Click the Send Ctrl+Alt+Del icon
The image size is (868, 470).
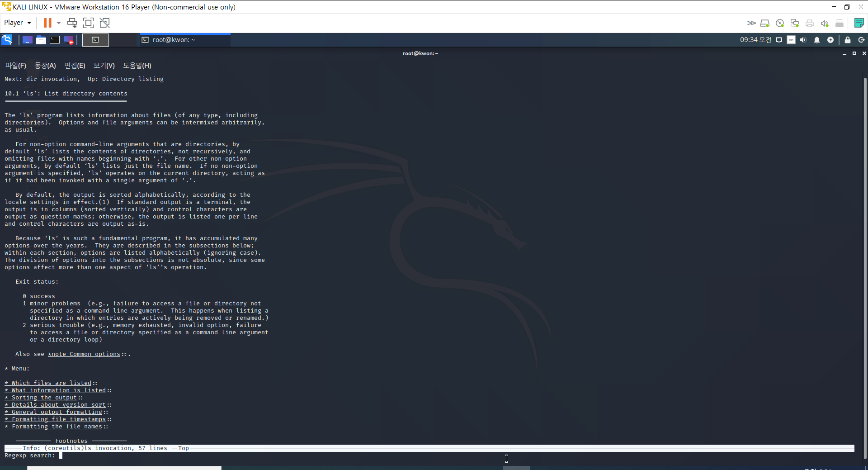pyautogui.click(x=72, y=23)
